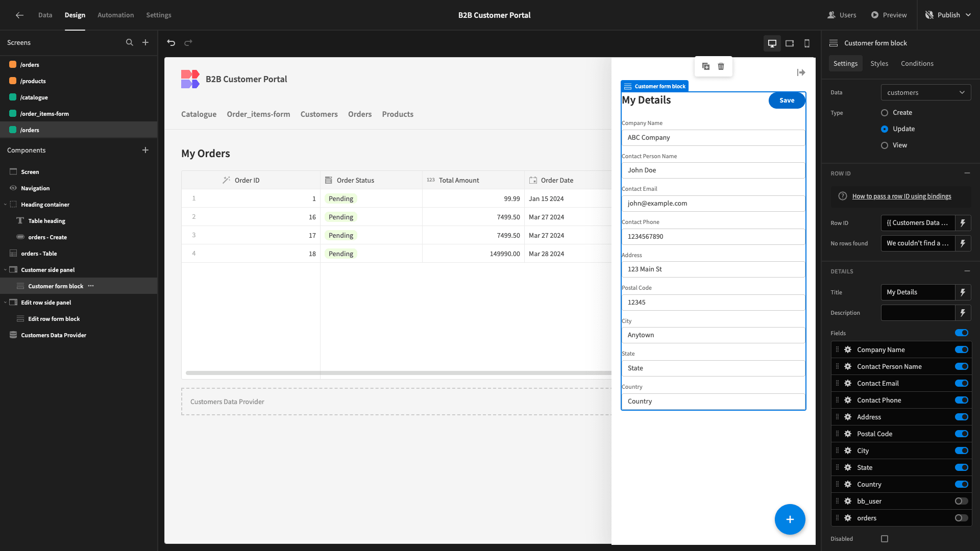Viewport: 980px width, 551px height.
Task: Disable the bb_user field toggle
Action: [961, 500]
